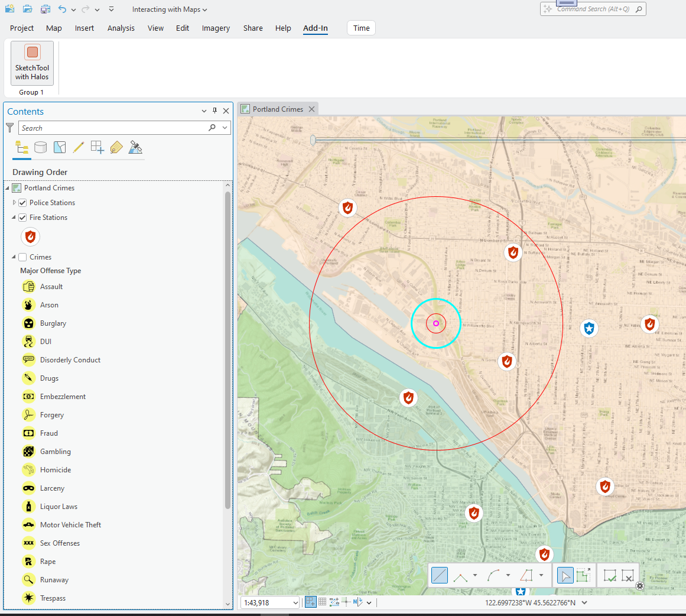Open the Analysis ribbon tab
Screen dimensions: 686x616
click(x=121, y=28)
